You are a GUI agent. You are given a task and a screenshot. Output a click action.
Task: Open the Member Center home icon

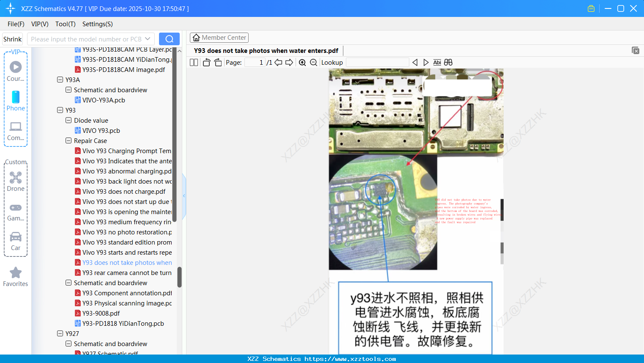pos(196,38)
